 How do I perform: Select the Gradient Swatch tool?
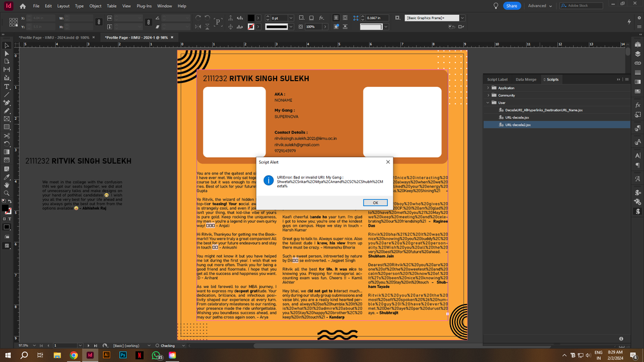6,152
